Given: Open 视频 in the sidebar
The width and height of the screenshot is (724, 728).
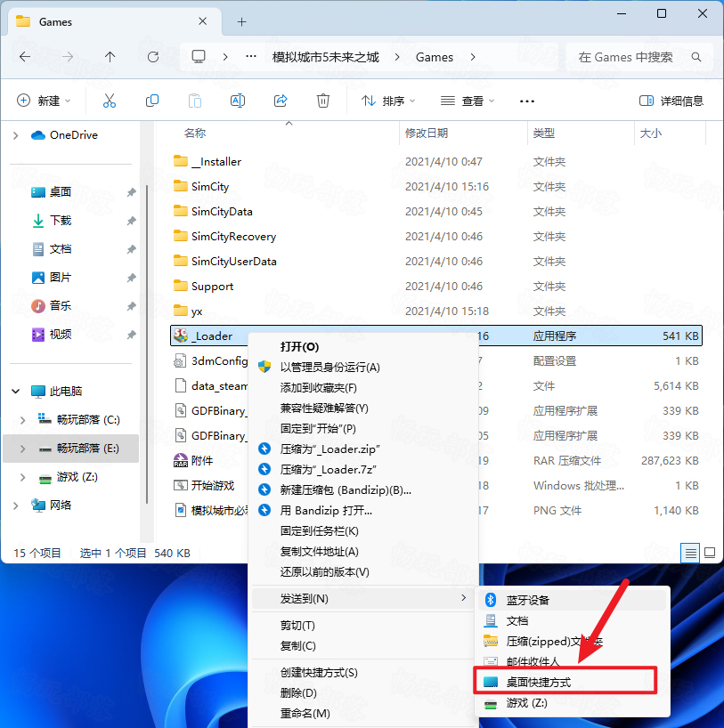Looking at the screenshot, I should coord(61,335).
